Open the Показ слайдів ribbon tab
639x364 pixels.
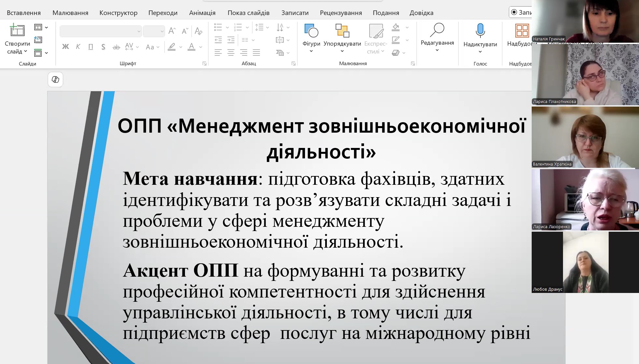click(248, 13)
